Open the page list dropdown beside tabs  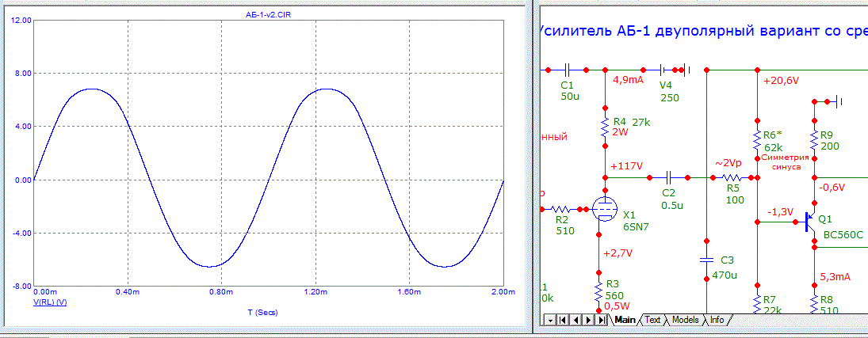(549, 320)
